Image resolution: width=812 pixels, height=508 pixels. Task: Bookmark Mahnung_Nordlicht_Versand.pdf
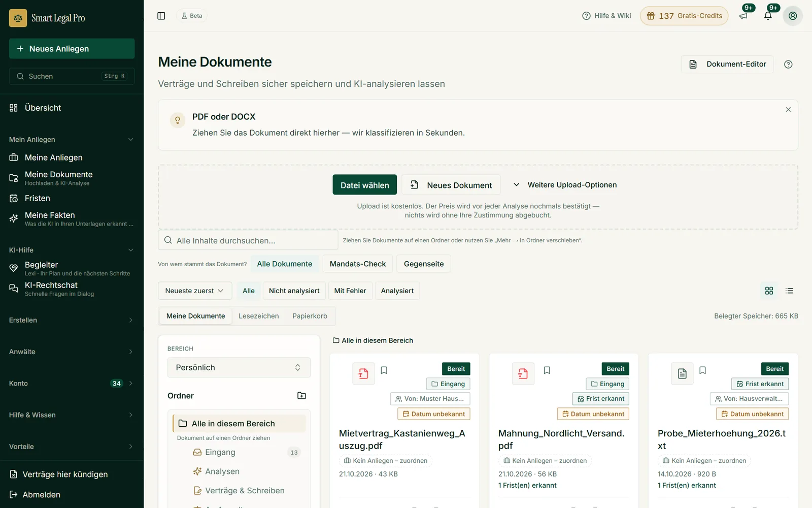click(x=547, y=370)
